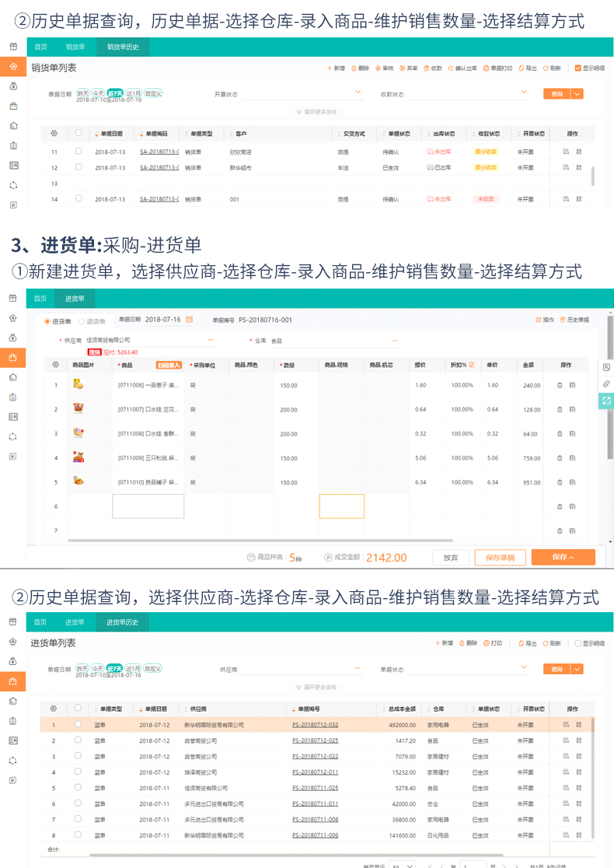The height and width of the screenshot is (868, 614).
Task: Click 扫码录入 badge in the 商品 column header
Action: click(x=169, y=366)
